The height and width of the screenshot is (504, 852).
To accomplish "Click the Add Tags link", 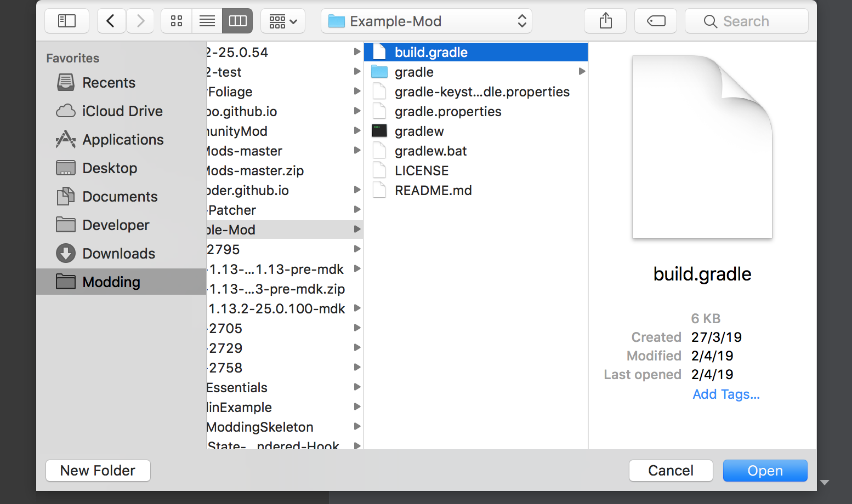I will pyautogui.click(x=726, y=394).
